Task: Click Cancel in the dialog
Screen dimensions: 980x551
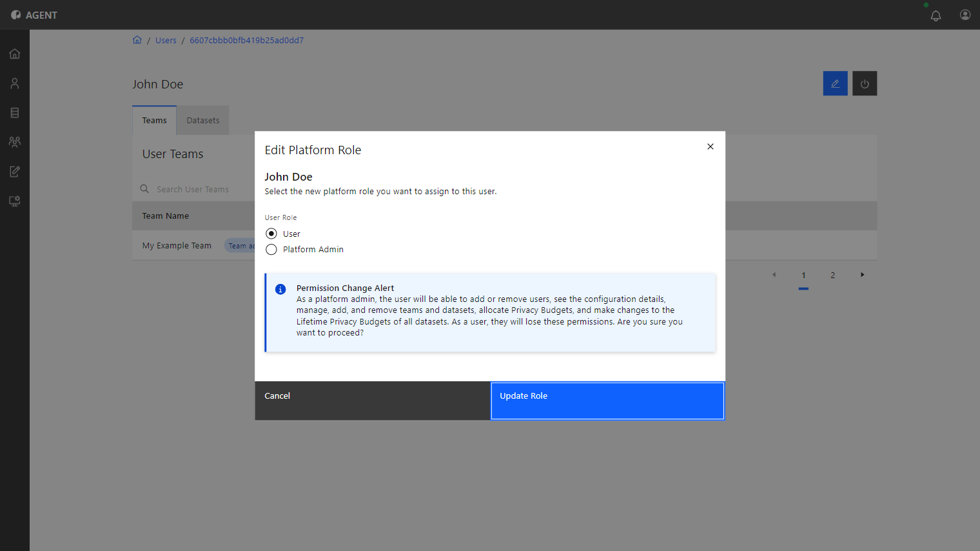Action: [373, 401]
